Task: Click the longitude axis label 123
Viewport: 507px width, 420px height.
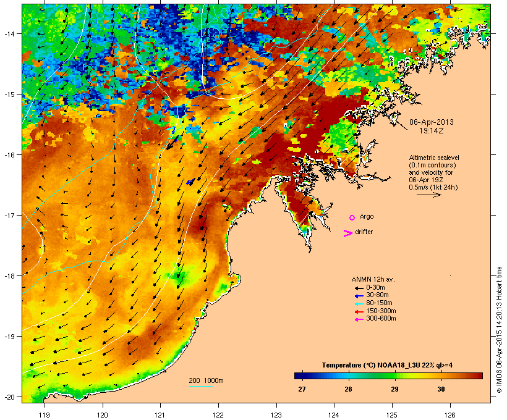Action: [276, 415]
